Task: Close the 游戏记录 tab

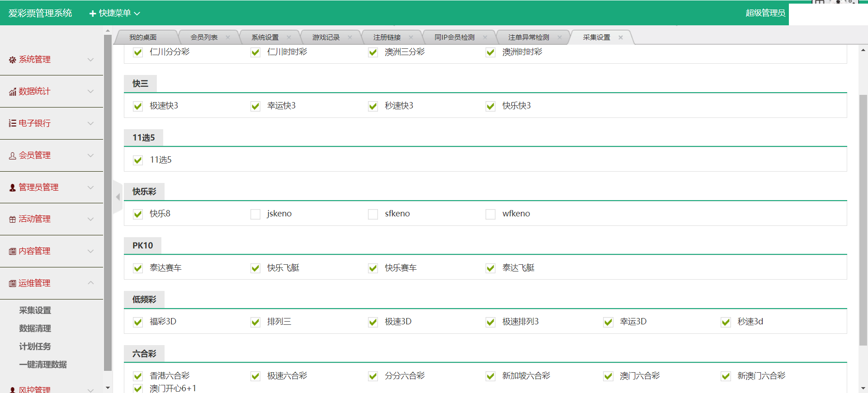Action: pos(350,37)
